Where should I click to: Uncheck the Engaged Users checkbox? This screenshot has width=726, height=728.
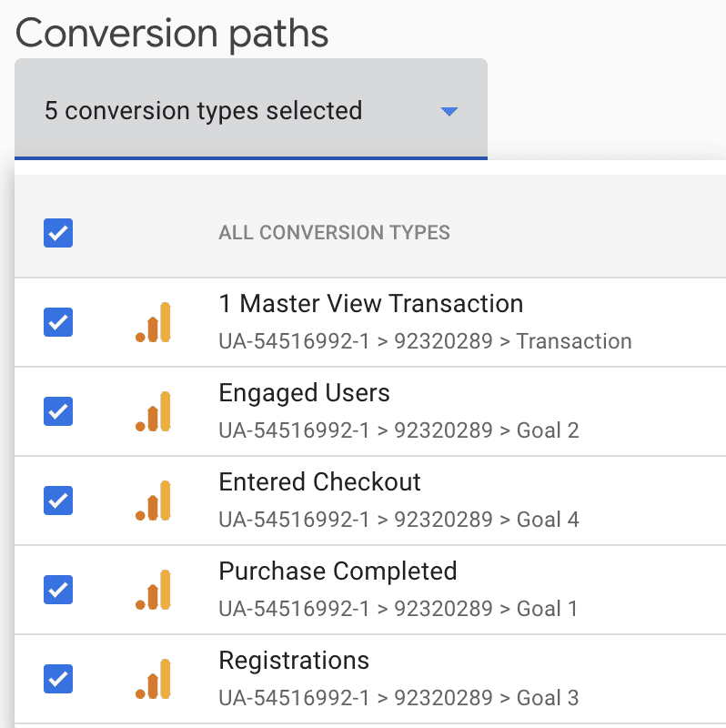pos(57,411)
